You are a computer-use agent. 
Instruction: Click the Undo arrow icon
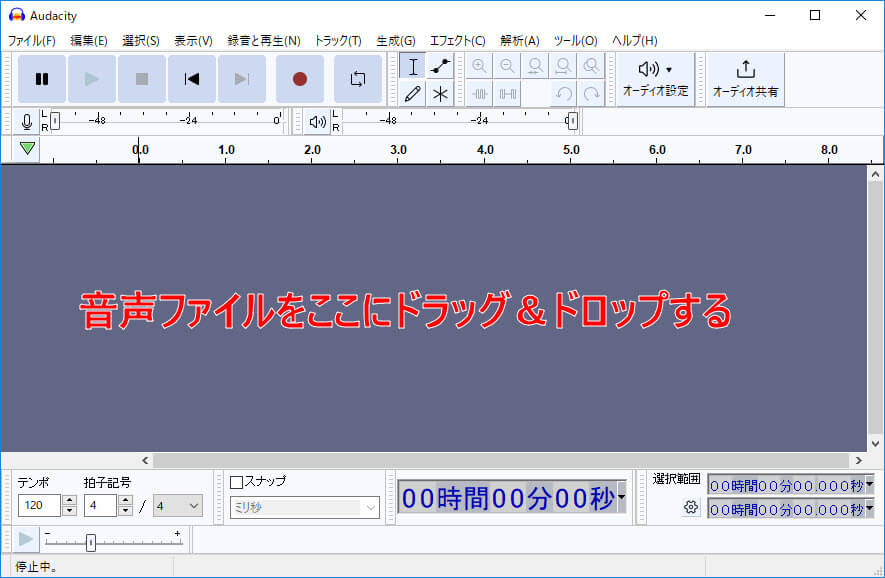pyautogui.click(x=565, y=93)
